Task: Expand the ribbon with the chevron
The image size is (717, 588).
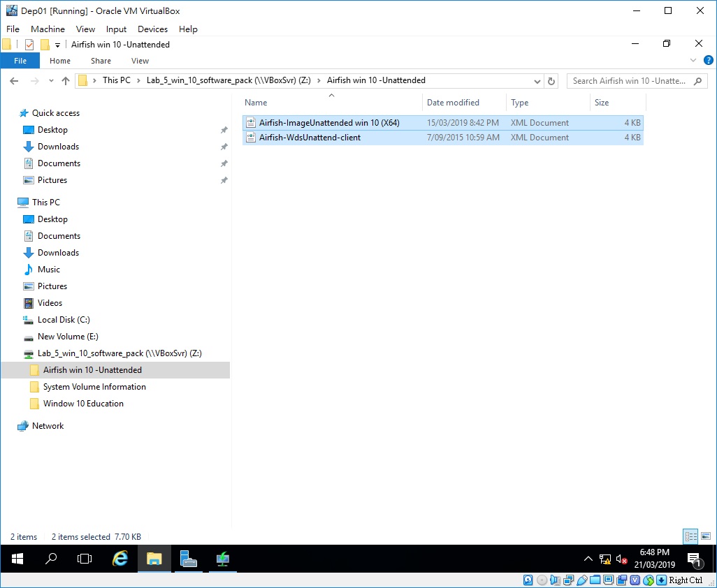Action: (x=693, y=60)
